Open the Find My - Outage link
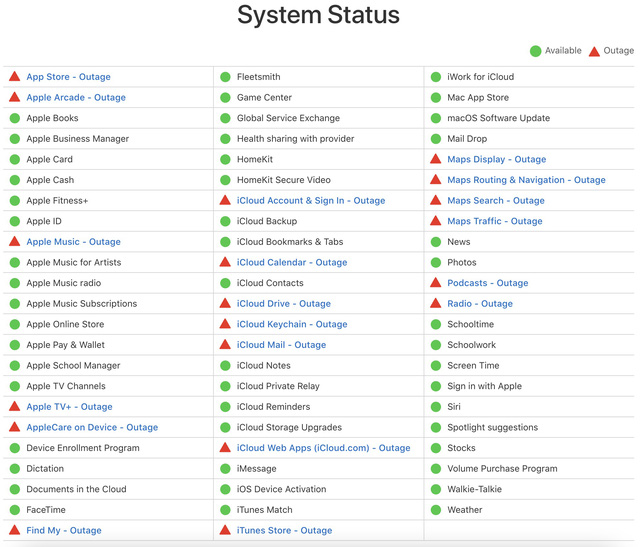 64,530
